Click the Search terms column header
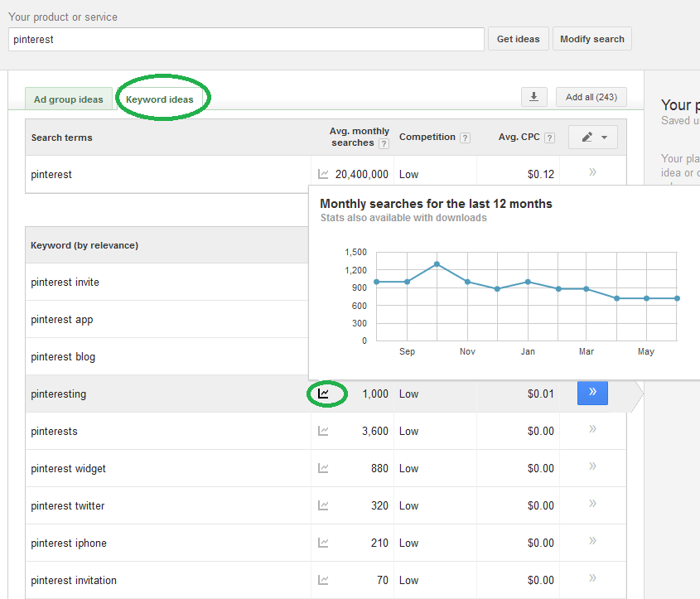This screenshot has height=599, width=700. point(61,138)
